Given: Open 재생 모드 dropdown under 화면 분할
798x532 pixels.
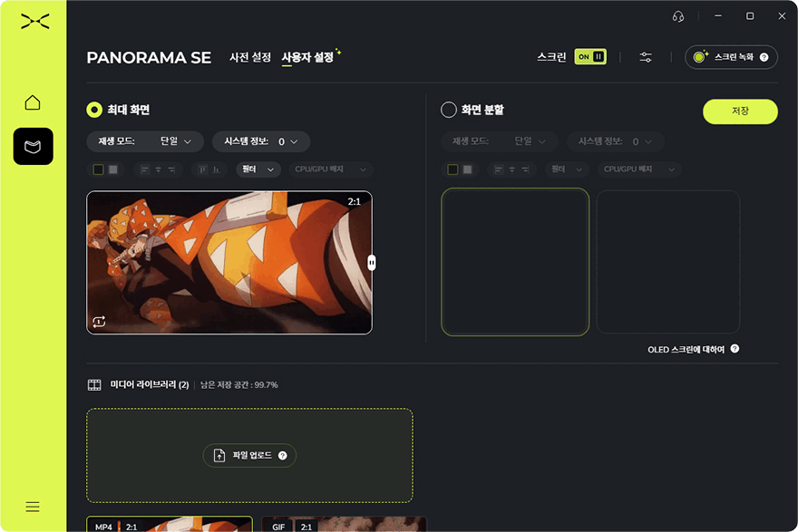Looking at the screenshot, I should (x=500, y=141).
